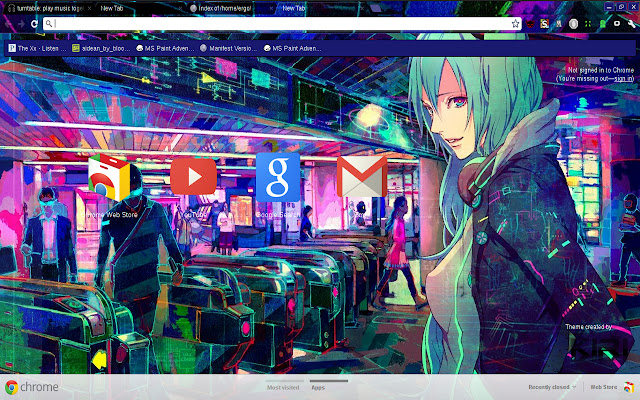Close the New Tab beside the turntable tab
The height and width of the screenshot is (400, 640).
(180, 8)
